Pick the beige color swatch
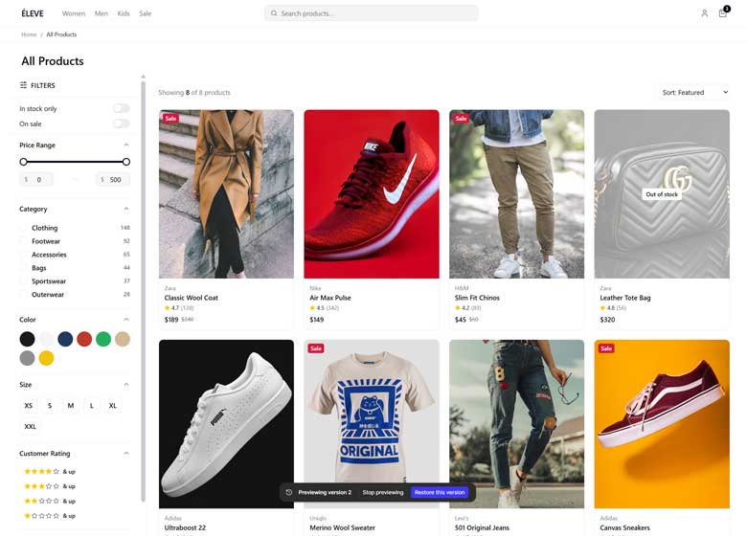This screenshot has width=747, height=560. tap(123, 339)
